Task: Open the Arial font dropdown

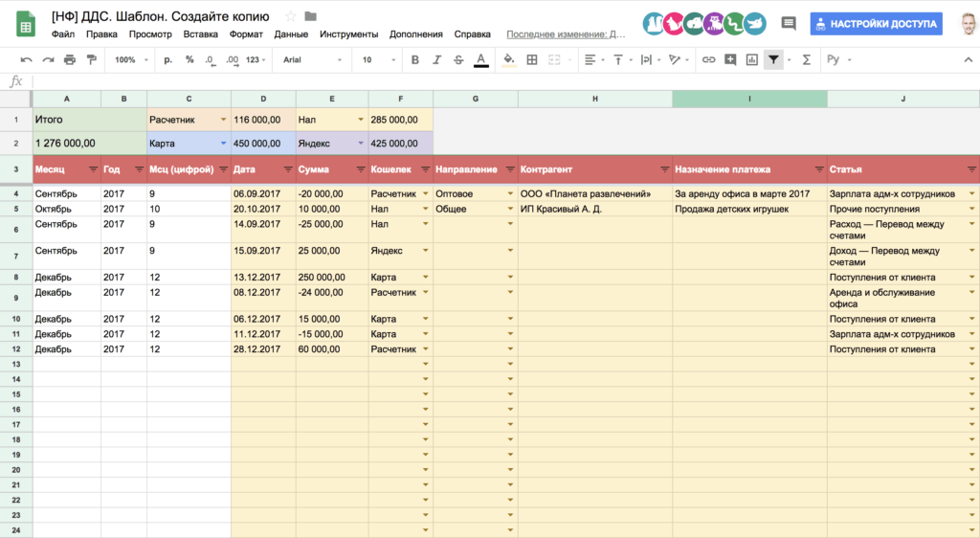Action: [311, 59]
